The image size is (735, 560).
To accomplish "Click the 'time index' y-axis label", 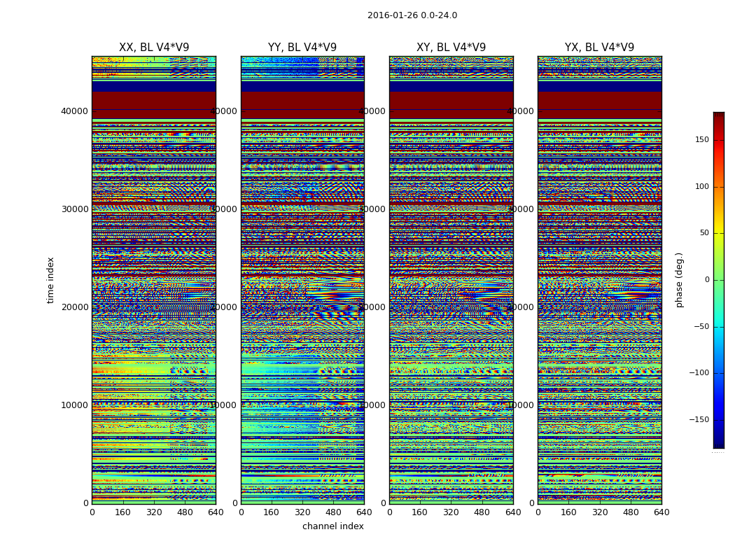I will [x=50, y=279].
